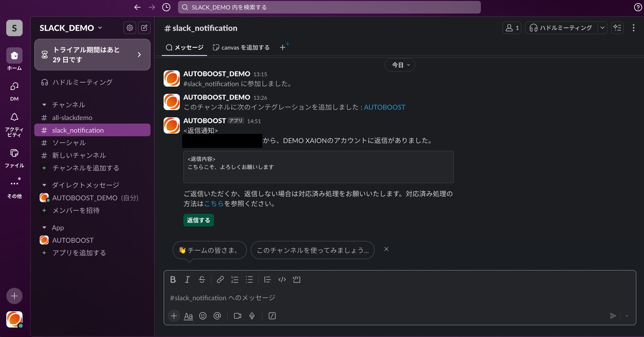
Task: Open the ホーム home view
Action: [x=15, y=59]
